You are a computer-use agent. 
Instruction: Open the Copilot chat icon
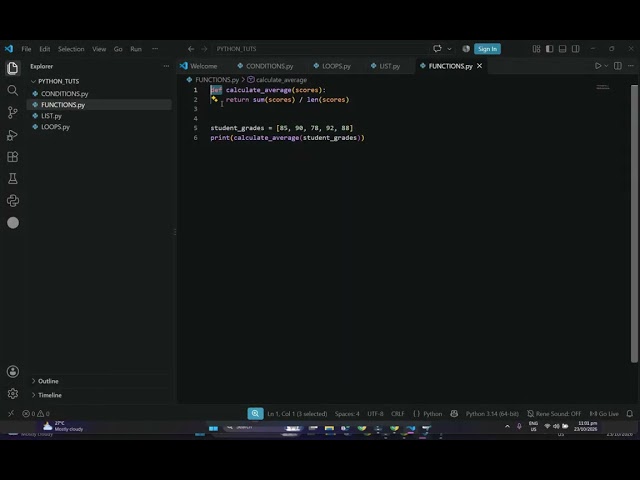pyautogui.click(x=437, y=49)
